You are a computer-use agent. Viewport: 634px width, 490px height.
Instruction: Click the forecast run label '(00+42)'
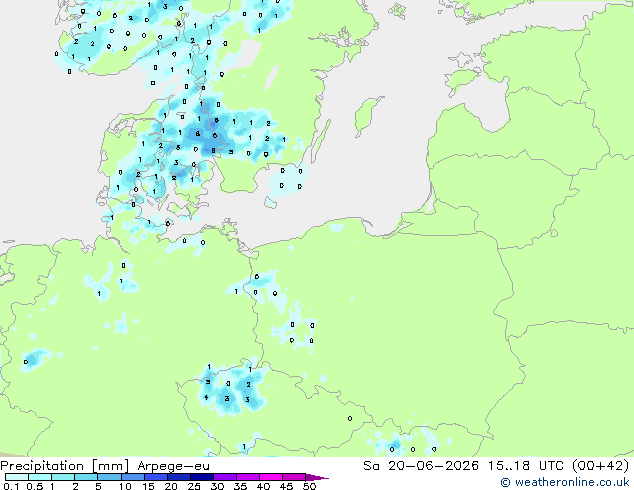600,466
